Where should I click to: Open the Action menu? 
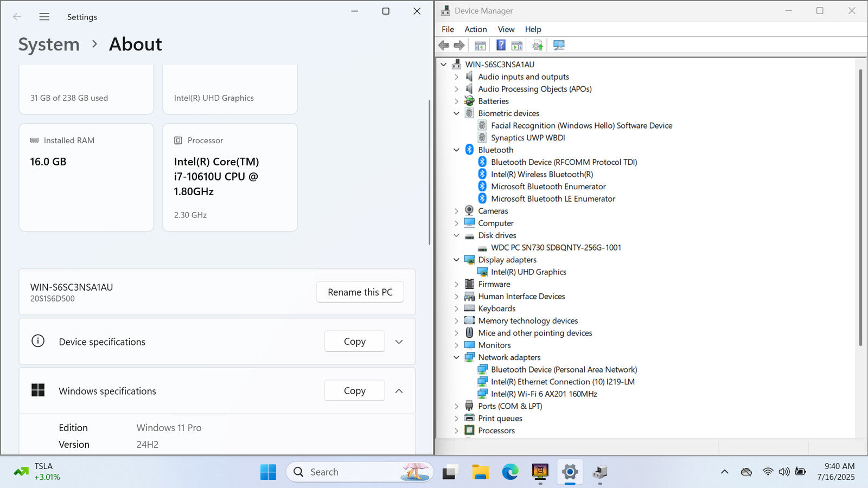pyautogui.click(x=475, y=29)
